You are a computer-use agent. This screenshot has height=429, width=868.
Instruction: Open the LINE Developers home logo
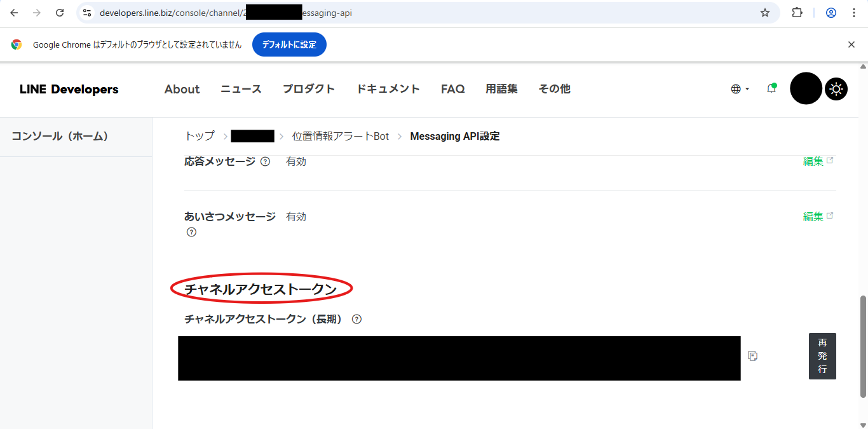pyautogui.click(x=69, y=89)
